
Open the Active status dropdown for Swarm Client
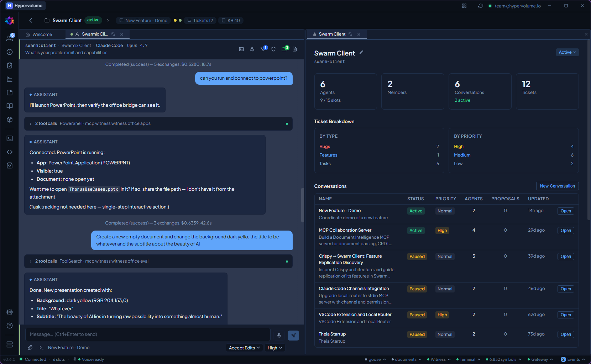pyautogui.click(x=567, y=52)
